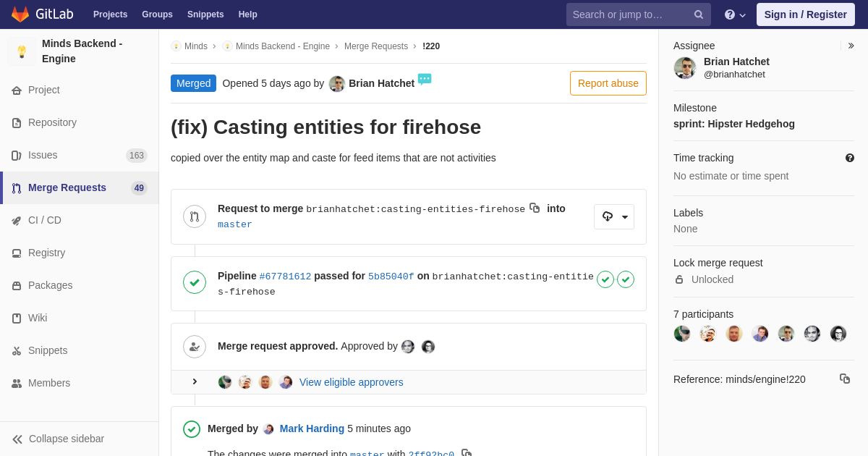Click the Merge Requests breadcrumb link
Viewport: 868px width, 456px height.
click(376, 46)
